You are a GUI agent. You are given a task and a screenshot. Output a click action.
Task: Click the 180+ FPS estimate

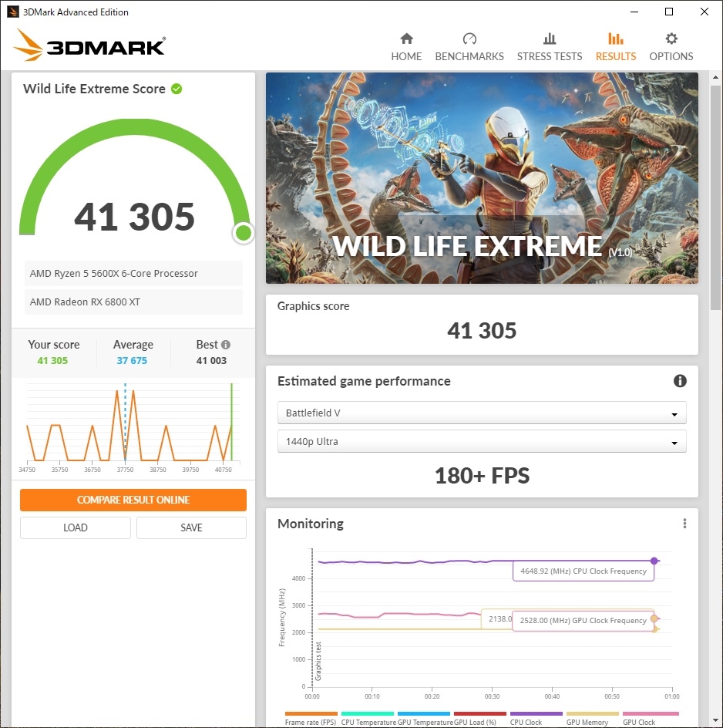tap(483, 475)
